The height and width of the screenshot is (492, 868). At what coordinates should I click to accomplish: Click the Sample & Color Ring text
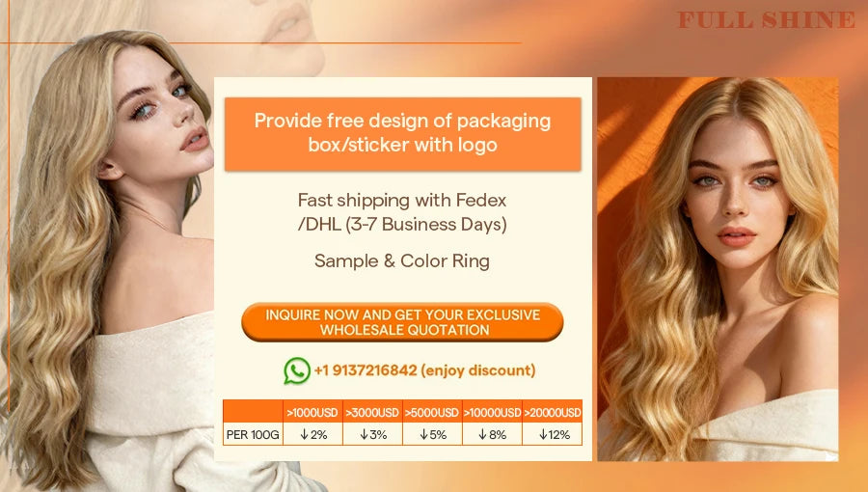(x=402, y=260)
